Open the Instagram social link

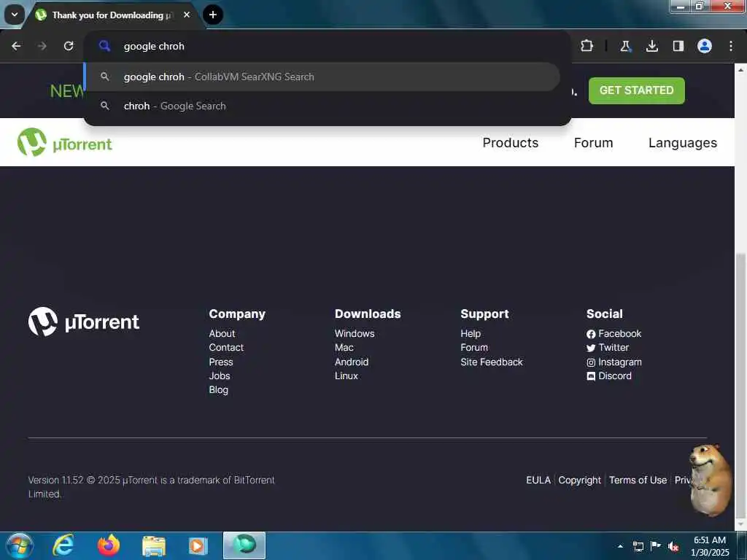(614, 362)
